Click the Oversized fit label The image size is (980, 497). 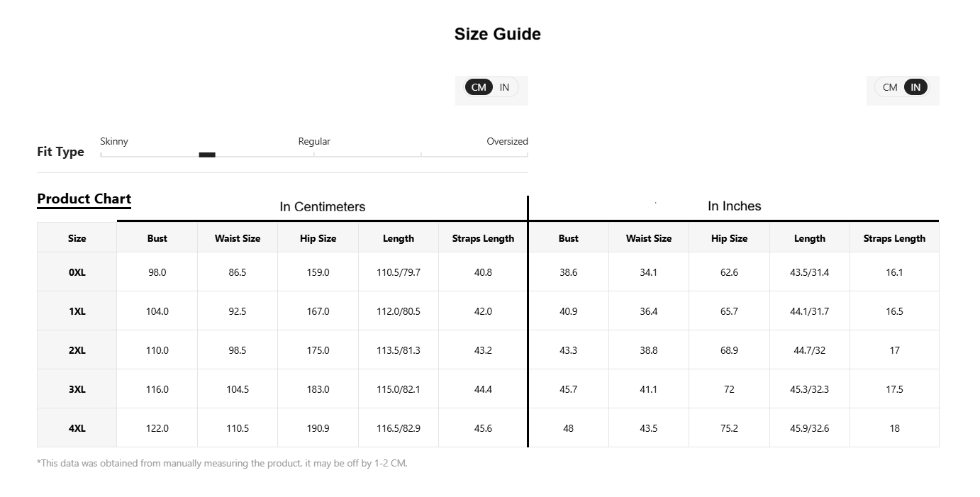tap(507, 141)
